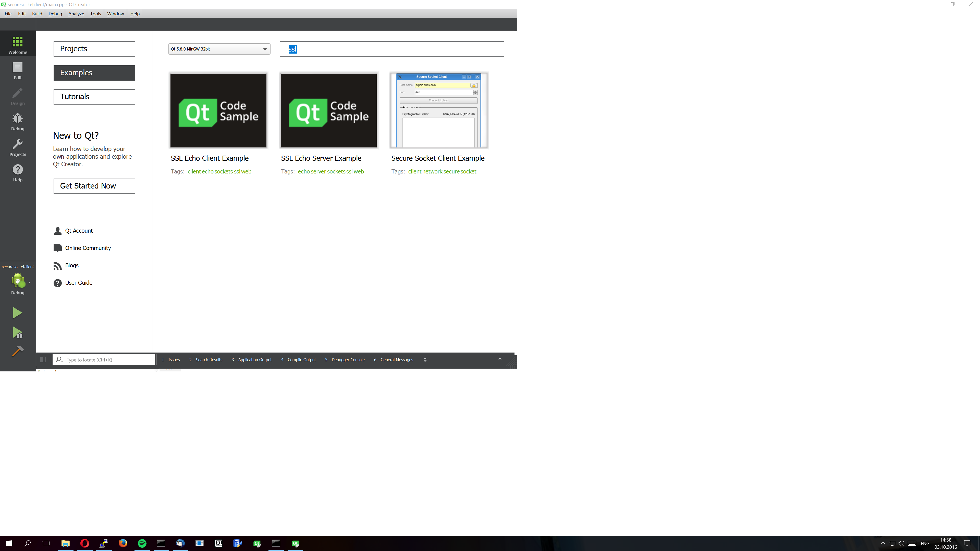The image size is (980, 551).
Task: Switch to Debug mode with the bug icon
Action: point(18,122)
